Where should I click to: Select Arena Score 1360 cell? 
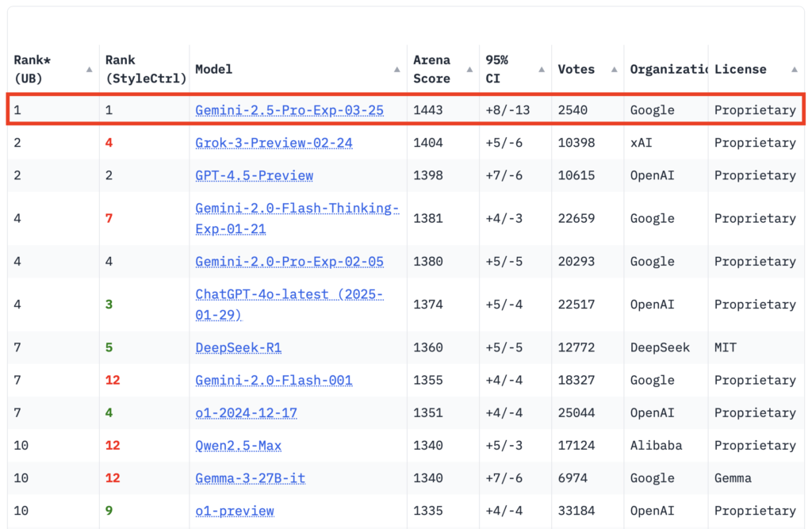point(428,347)
